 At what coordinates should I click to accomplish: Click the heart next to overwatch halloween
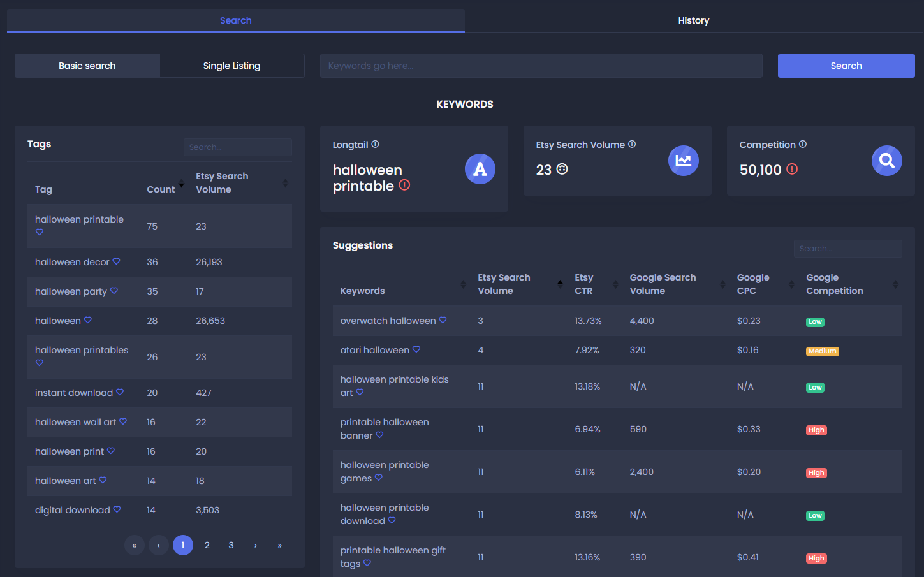click(x=443, y=320)
